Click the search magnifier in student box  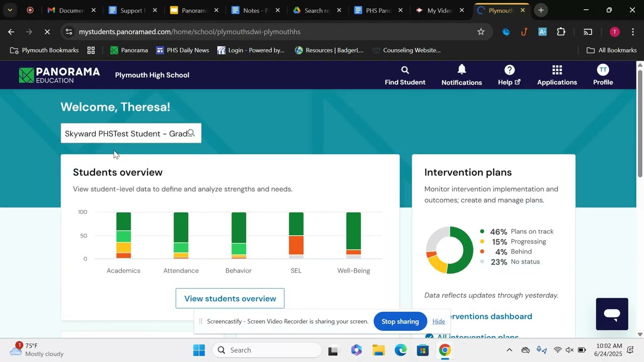coord(191,133)
